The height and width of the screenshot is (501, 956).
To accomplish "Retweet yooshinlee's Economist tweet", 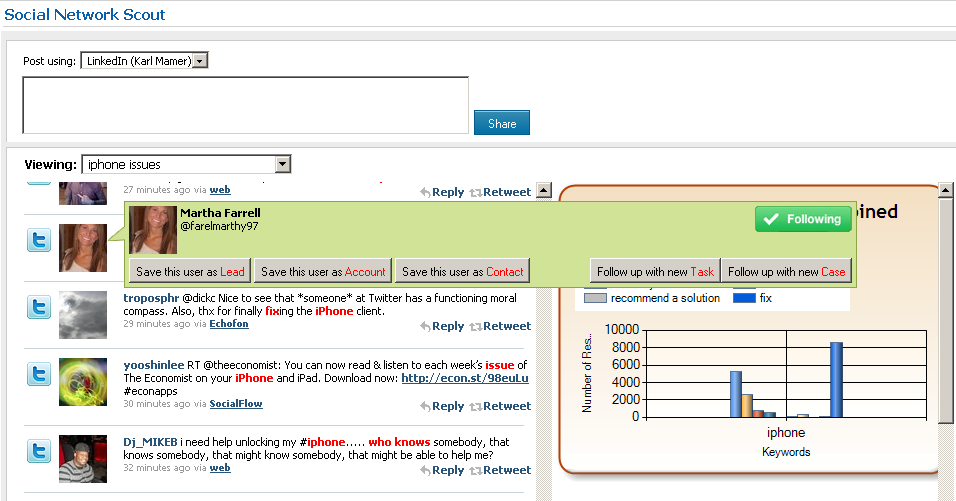I will [x=501, y=406].
